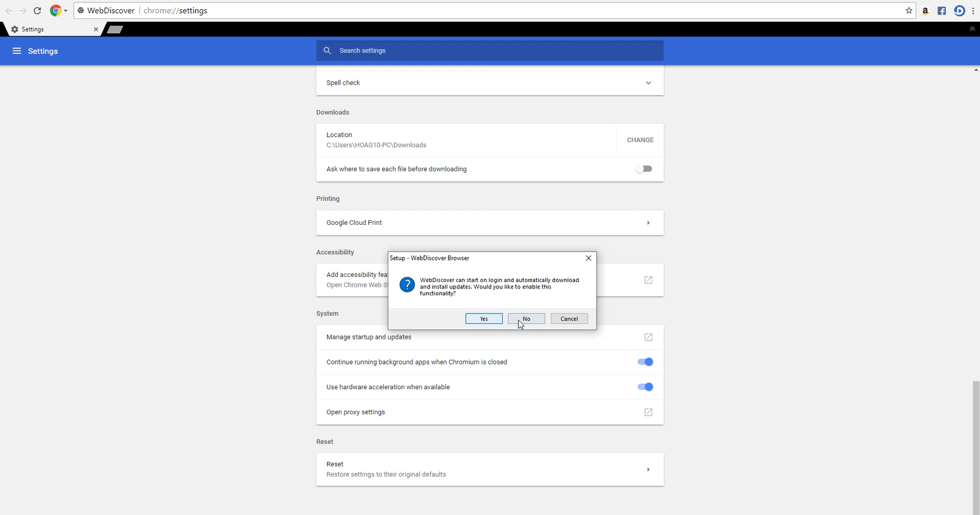Click the browser forward arrow

point(23,11)
